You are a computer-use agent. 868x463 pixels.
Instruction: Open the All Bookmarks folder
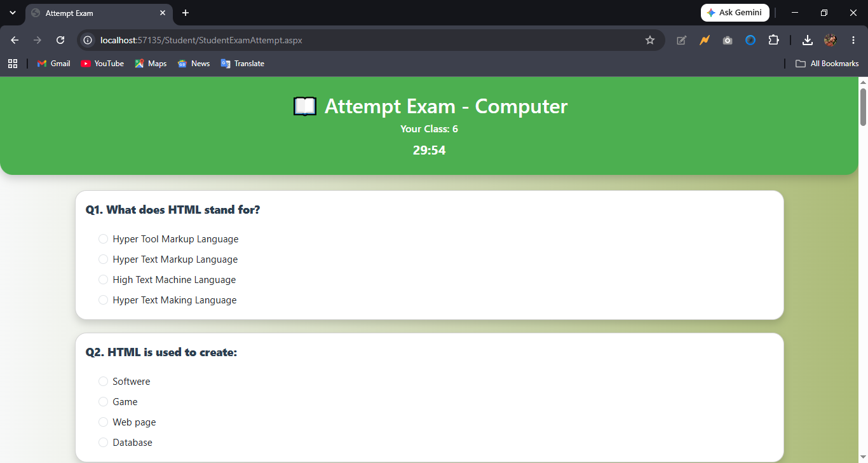(827, 64)
